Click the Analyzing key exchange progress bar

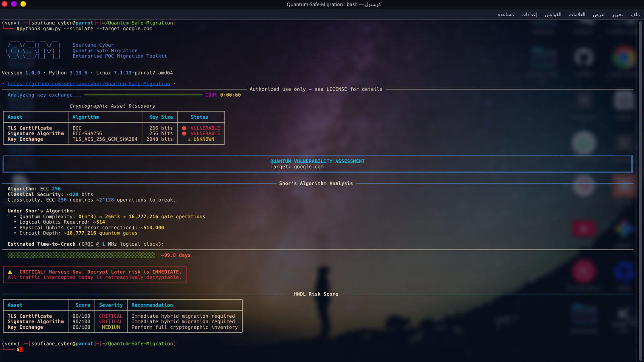(x=143, y=95)
